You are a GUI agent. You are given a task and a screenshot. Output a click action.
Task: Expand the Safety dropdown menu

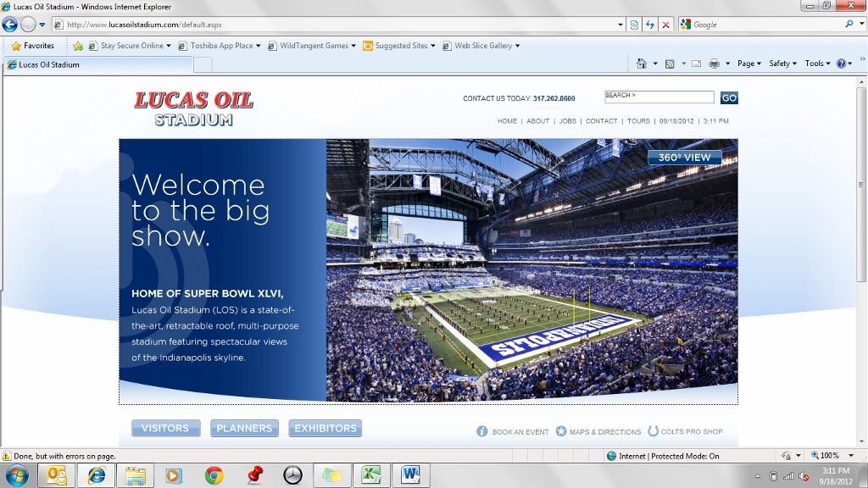pyautogui.click(x=782, y=64)
